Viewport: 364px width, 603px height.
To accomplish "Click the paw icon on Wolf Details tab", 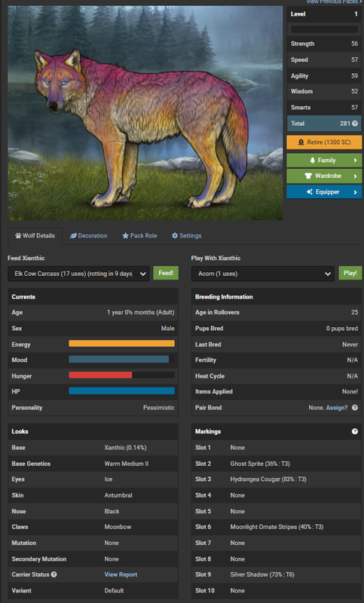I will click(x=18, y=236).
